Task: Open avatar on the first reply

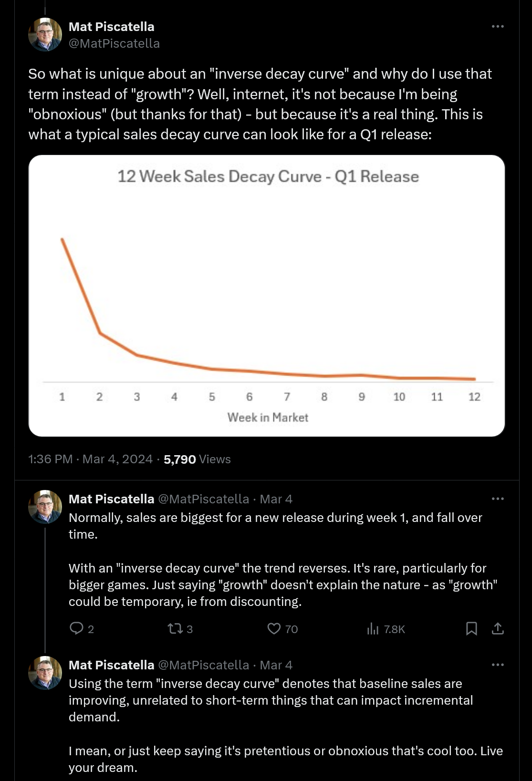Action: click(45, 507)
